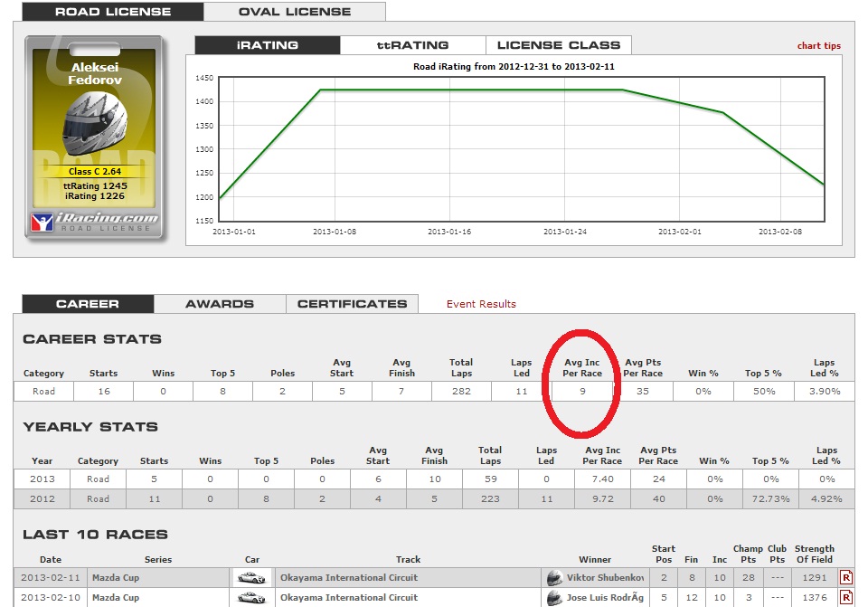Image resolution: width=868 pixels, height=607 pixels.
Task: Select the iRating chart tab
Action: [267, 45]
